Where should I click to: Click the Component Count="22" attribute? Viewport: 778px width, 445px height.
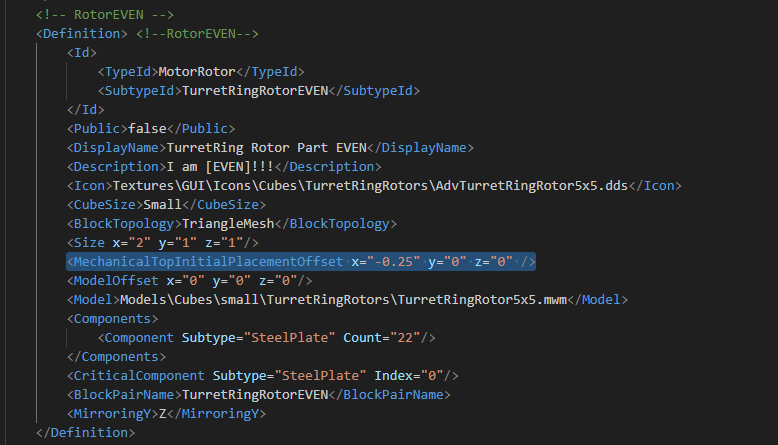tap(390, 337)
